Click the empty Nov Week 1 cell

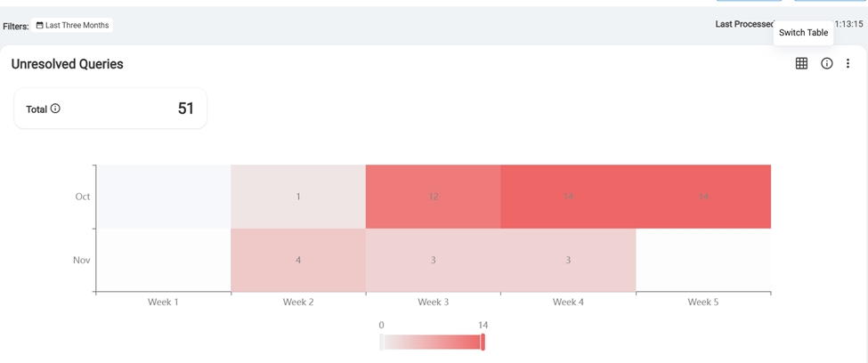pyautogui.click(x=164, y=260)
